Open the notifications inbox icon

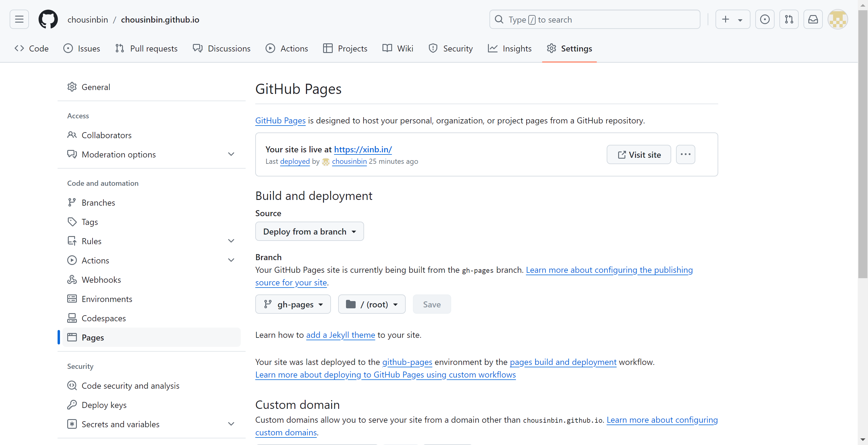(813, 20)
